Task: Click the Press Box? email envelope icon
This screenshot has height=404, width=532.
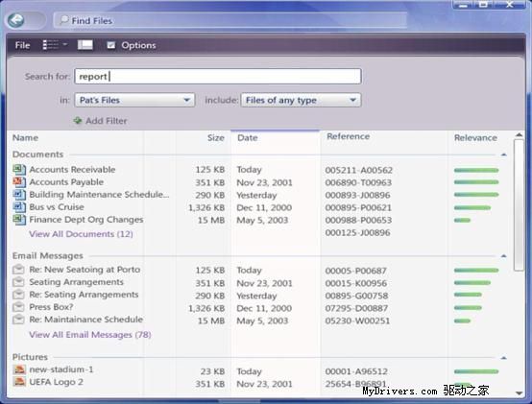Action: 18,307
